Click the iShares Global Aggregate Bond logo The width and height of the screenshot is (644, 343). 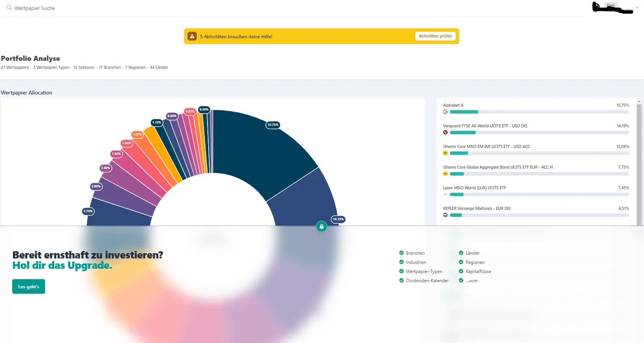point(445,174)
